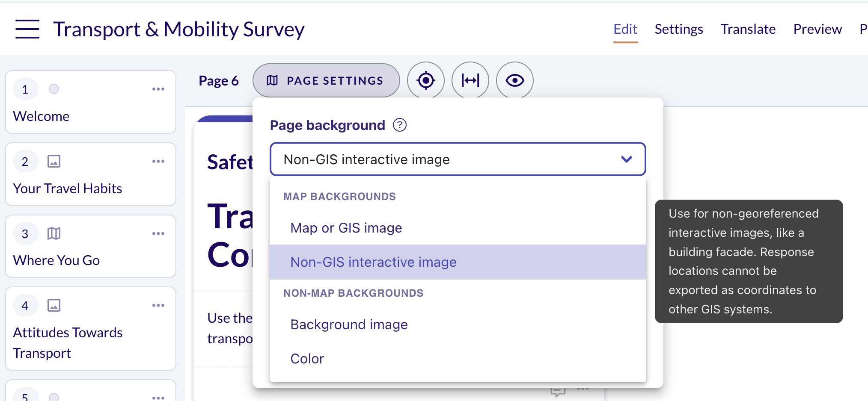The image size is (868, 401).
Task: Open more options for Attitudes Towards Transport
Action: [x=158, y=305]
